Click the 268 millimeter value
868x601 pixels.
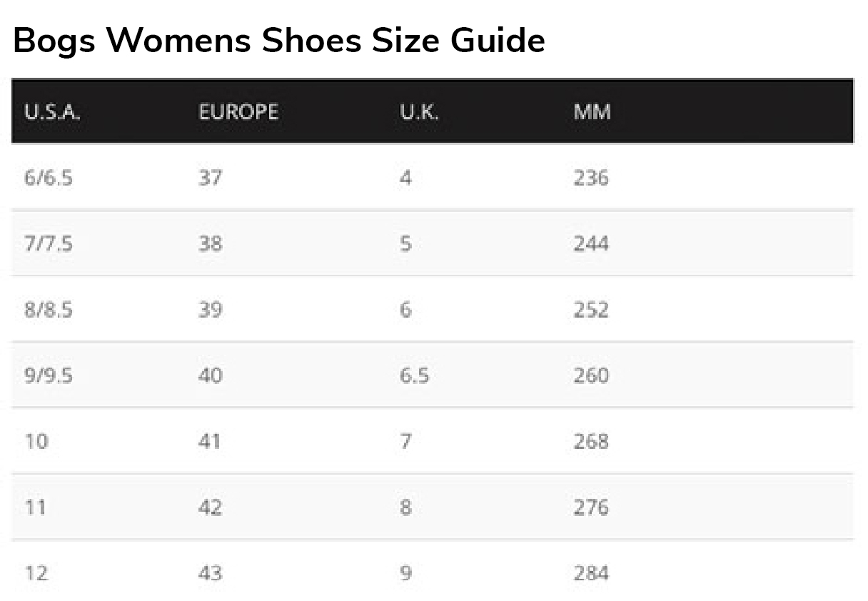591,441
